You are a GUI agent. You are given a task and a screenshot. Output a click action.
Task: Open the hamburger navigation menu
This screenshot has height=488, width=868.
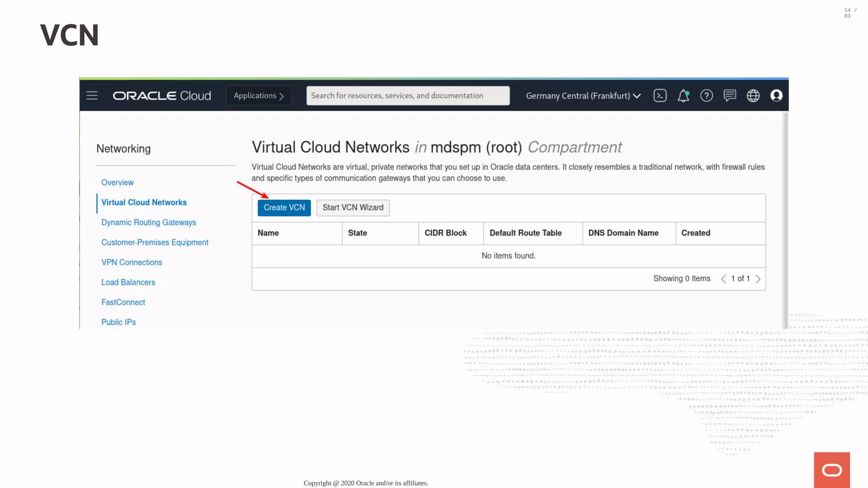pos(92,96)
